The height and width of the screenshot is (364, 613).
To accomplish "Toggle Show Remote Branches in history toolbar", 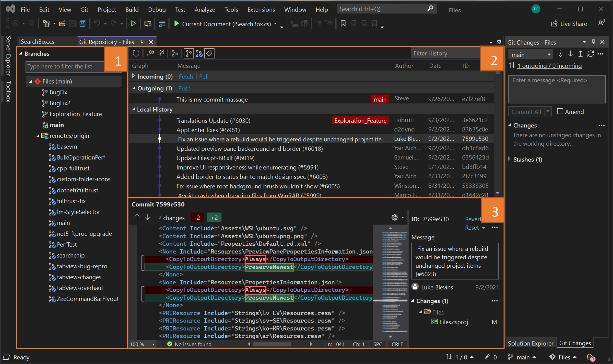I will 199,53.
